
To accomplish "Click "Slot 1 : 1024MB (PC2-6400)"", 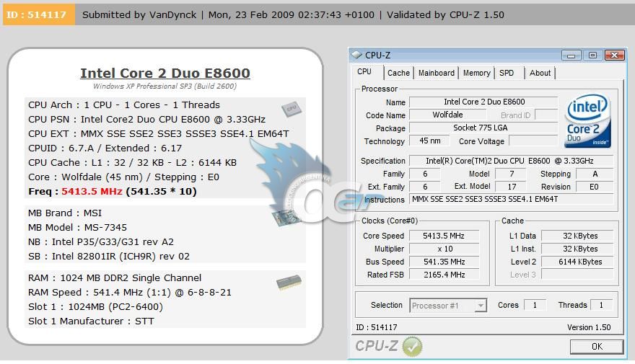I will 95,307.
